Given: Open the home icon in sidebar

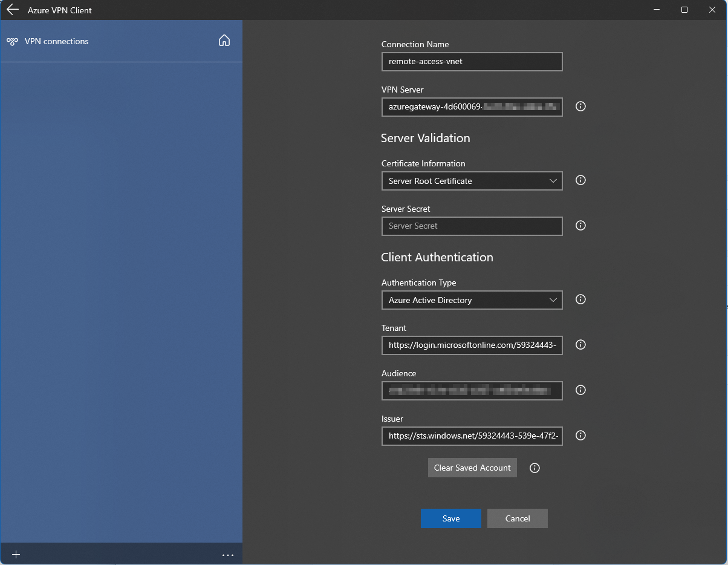Looking at the screenshot, I should click(224, 41).
